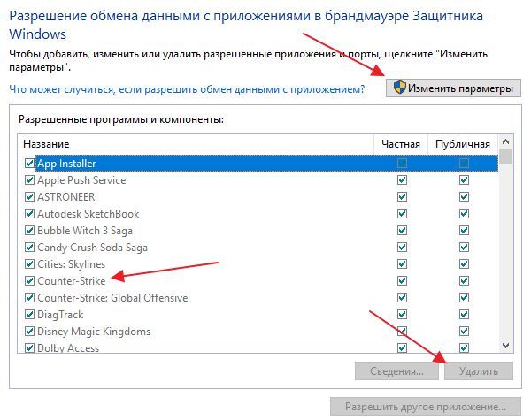Select the Apple Push Service entry
The width and height of the screenshot is (531, 420).
coord(81,180)
